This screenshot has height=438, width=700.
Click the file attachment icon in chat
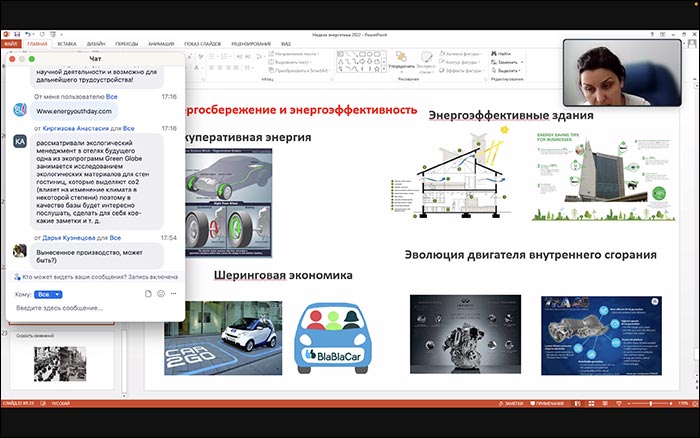point(147,294)
